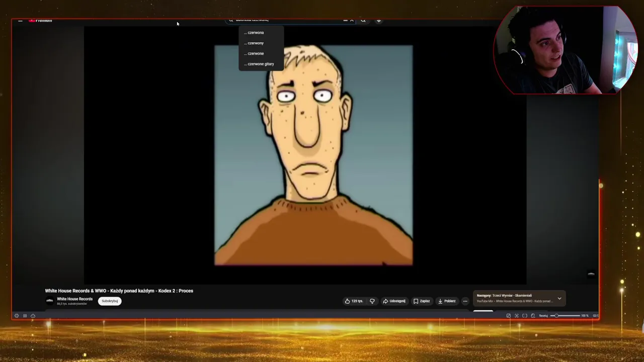Image resolution: width=644 pixels, height=362 pixels.
Task: Click the tiling brackets icon in bottom bar
Action: coord(525,316)
